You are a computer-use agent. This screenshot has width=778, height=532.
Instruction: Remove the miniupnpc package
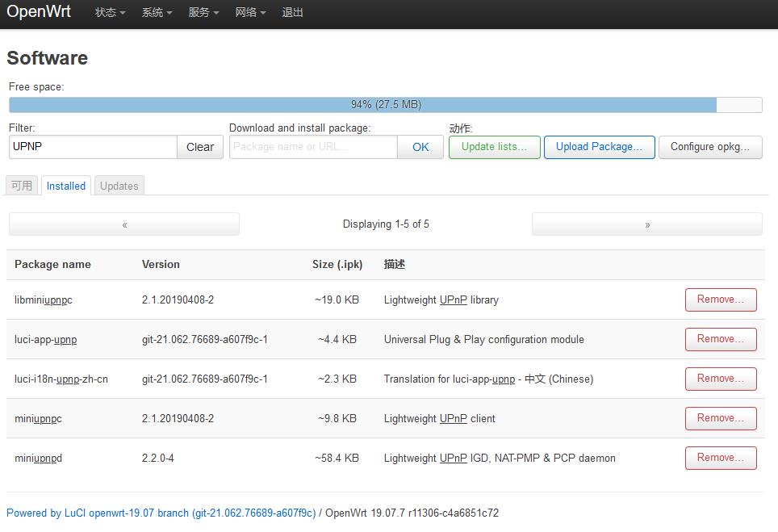(x=721, y=418)
